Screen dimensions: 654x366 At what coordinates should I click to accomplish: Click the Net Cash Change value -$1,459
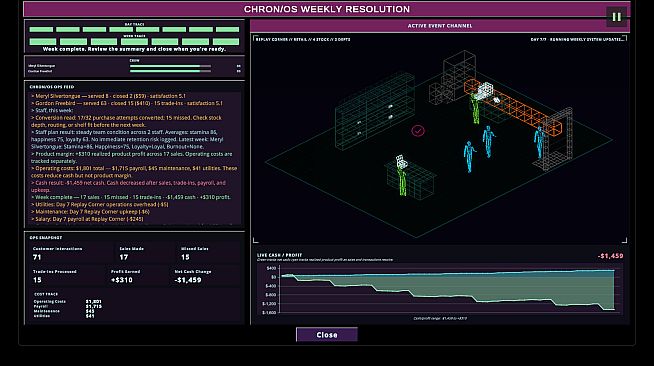188,280
